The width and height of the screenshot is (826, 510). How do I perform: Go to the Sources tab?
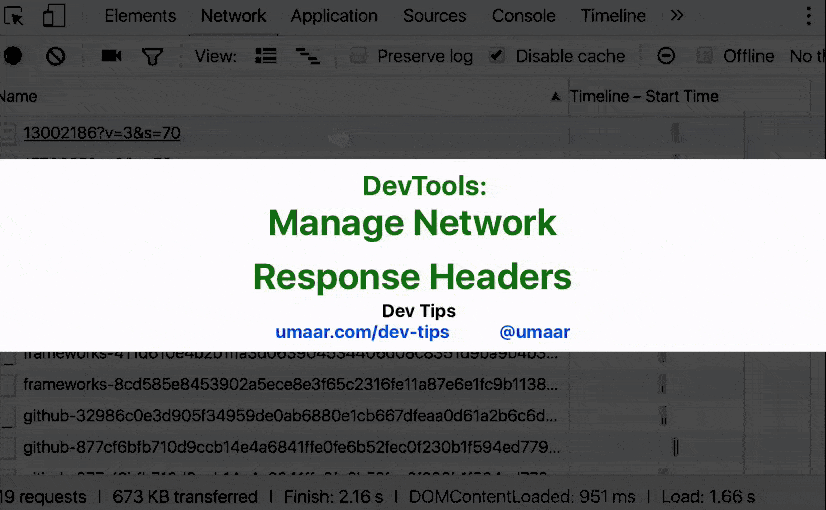tap(435, 16)
